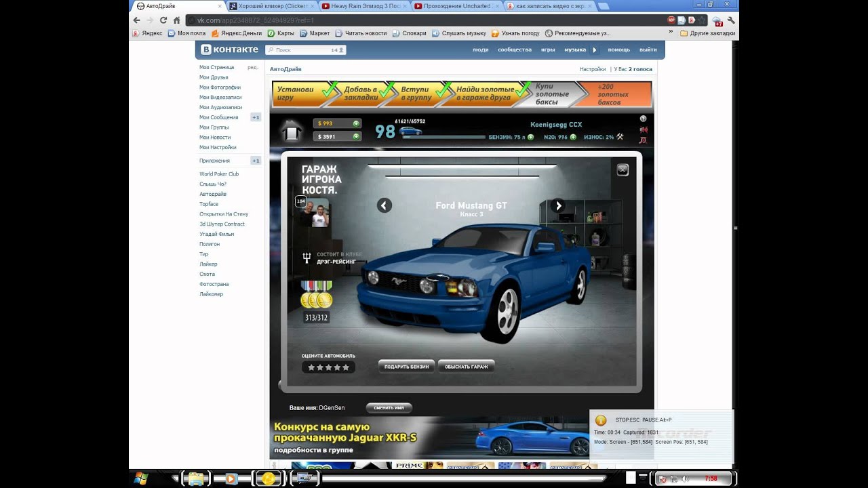This screenshot has height=488, width=868.
Task: Focus the VK Поиск search field
Action: [x=306, y=50]
